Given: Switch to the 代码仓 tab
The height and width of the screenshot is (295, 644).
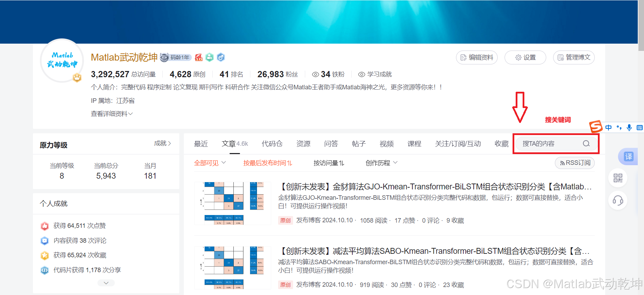Looking at the screenshot, I should 272,144.
